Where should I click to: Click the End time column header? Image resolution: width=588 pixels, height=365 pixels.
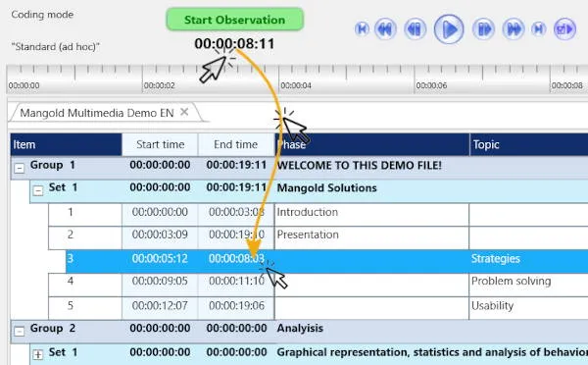tap(236, 144)
